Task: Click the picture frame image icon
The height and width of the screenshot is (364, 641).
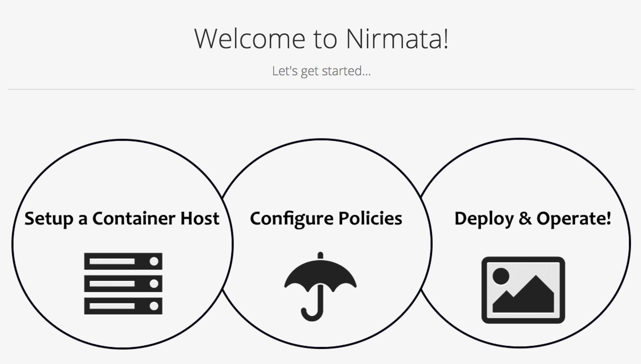Action: click(523, 290)
